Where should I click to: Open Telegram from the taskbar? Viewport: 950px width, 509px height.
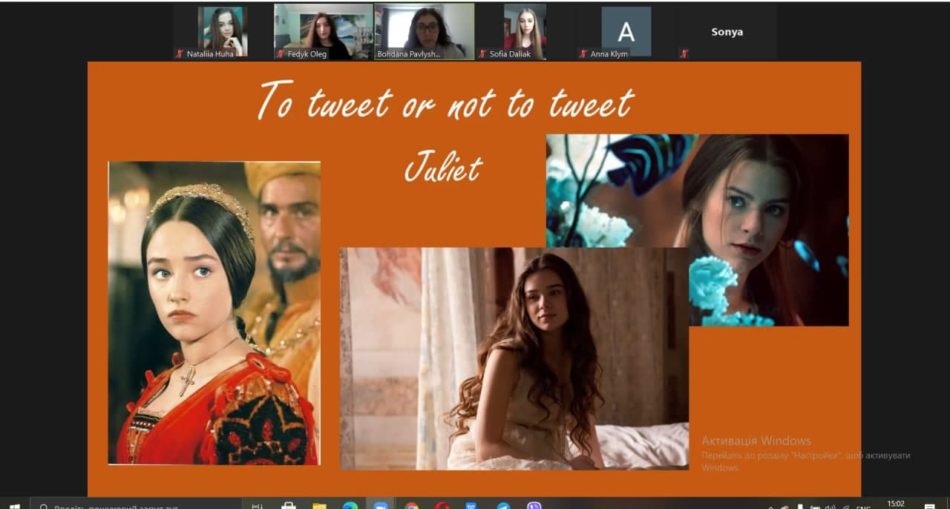503,505
